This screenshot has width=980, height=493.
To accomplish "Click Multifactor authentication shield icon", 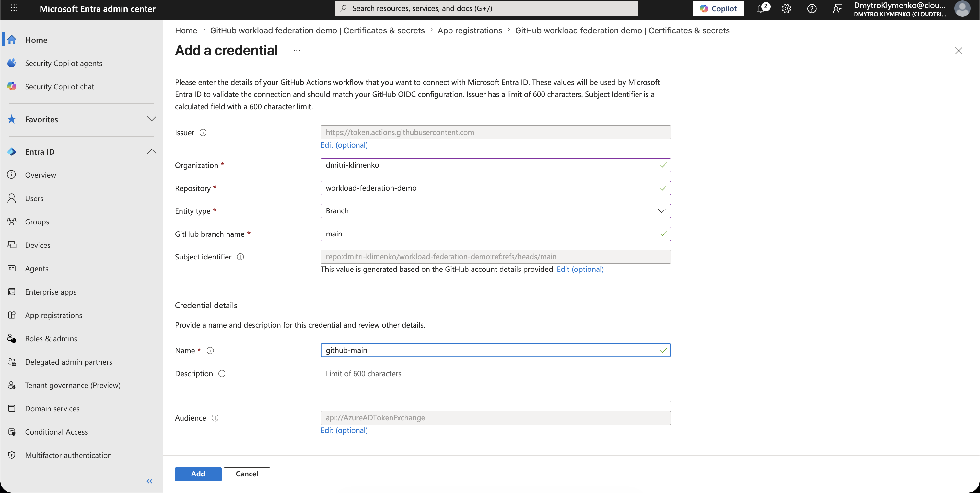I will [x=12, y=455].
